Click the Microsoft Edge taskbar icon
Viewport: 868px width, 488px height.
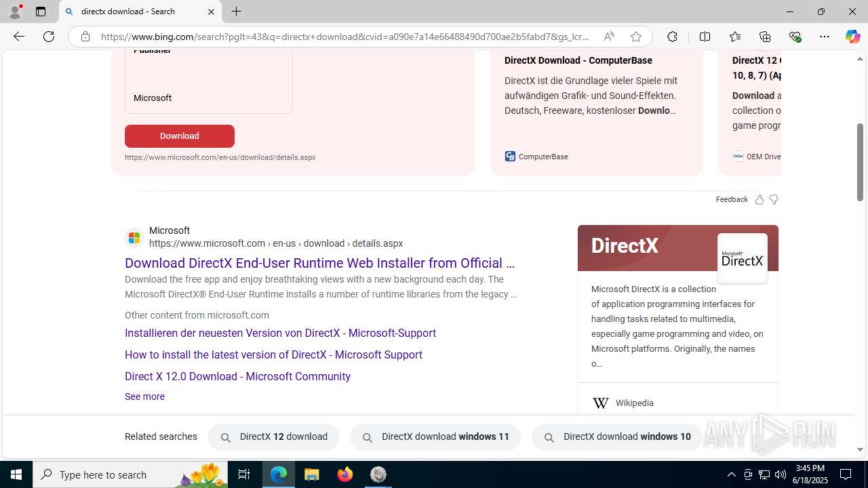pos(279,474)
